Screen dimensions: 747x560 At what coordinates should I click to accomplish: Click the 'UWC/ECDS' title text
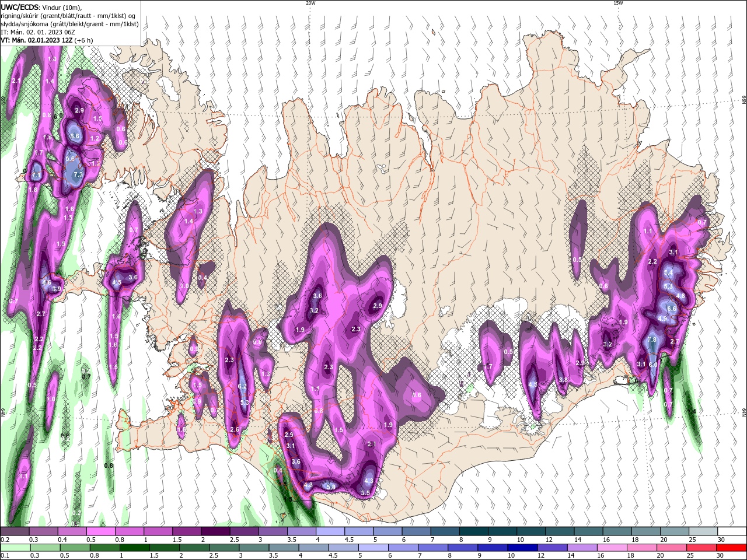20,7
